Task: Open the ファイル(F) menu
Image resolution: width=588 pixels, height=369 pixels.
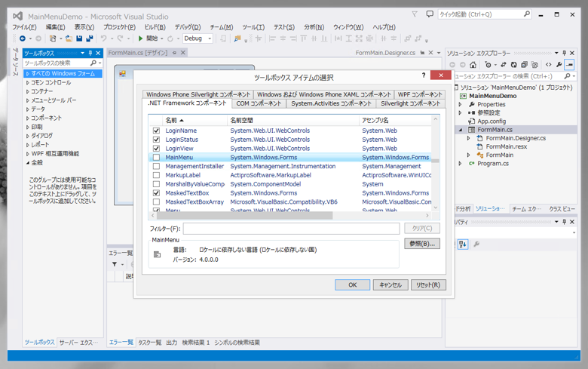Action: (x=24, y=27)
